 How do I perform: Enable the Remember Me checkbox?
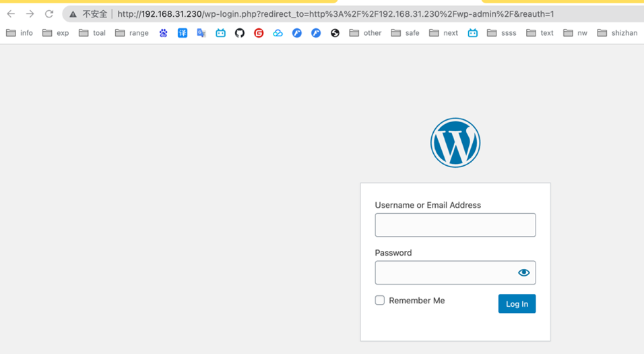click(x=380, y=300)
